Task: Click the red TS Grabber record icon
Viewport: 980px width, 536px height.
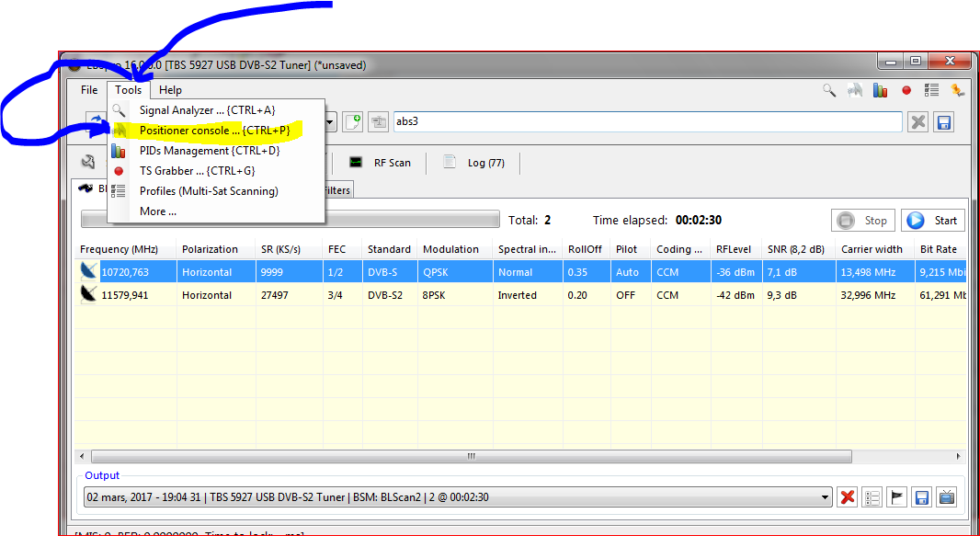Action: (x=906, y=90)
